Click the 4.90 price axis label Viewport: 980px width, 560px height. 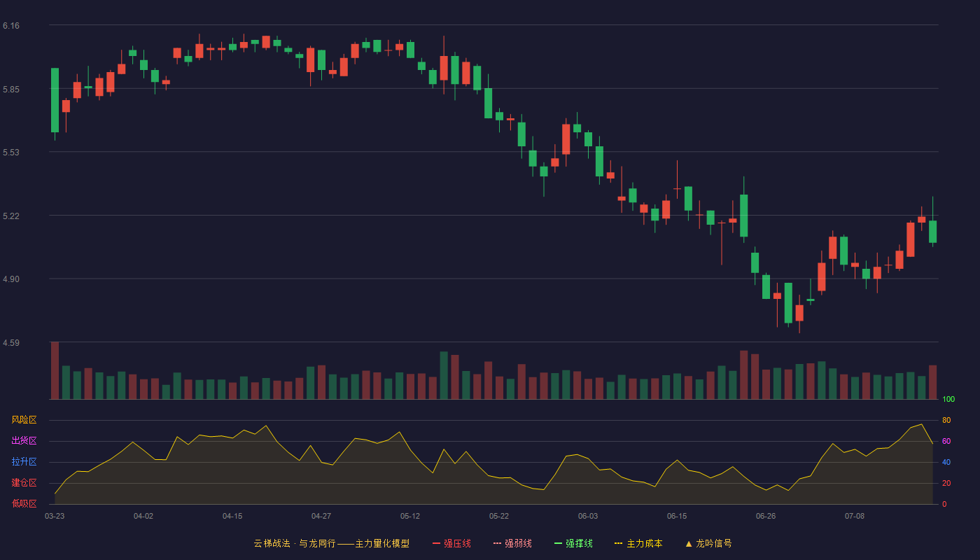click(x=11, y=279)
